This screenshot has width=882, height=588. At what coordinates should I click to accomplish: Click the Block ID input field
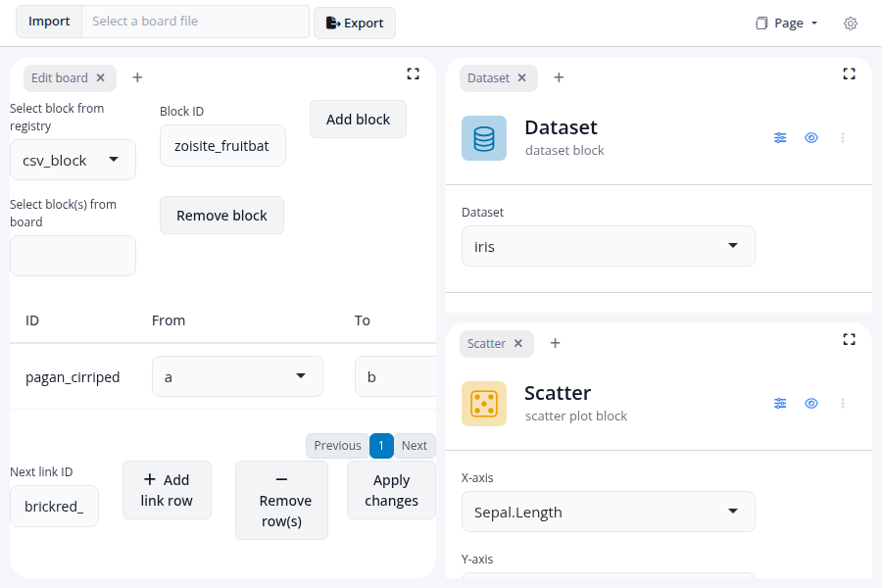(222, 146)
